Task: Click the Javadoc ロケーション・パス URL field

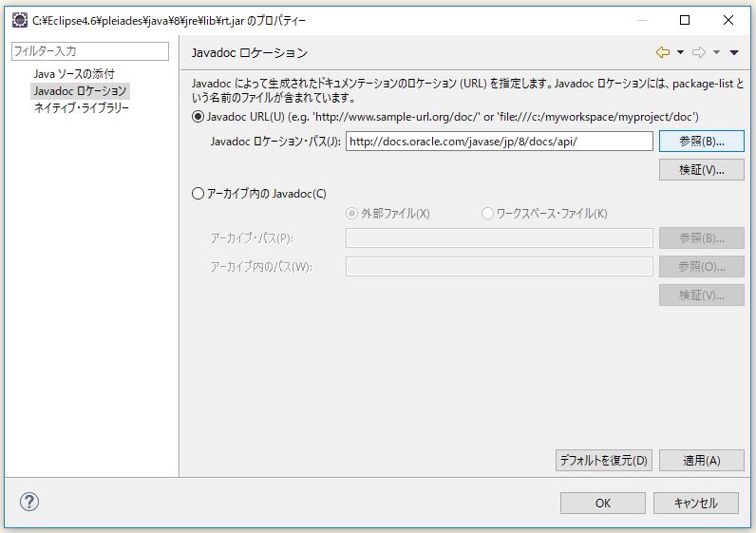Action: point(499,142)
